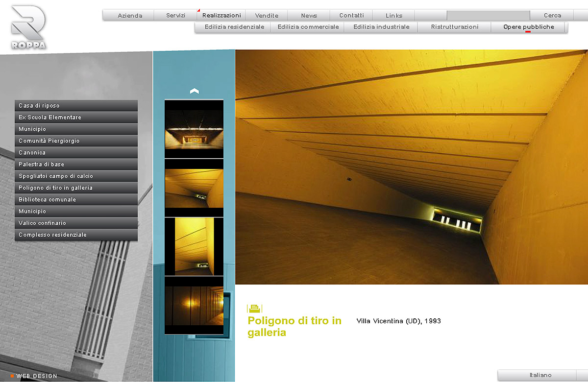Open the Servizi menu

(175, 16)
